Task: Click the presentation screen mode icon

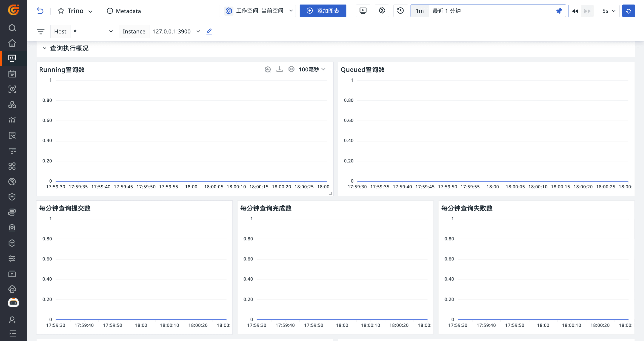Action: pos(363,11)
